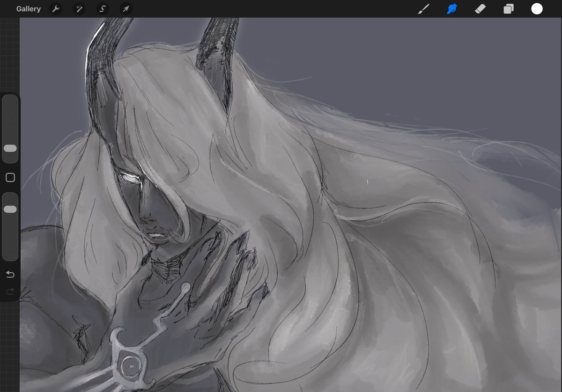Select the Eraser tool
This screenshot has width=562, height=392.
[x=480, y=9]
